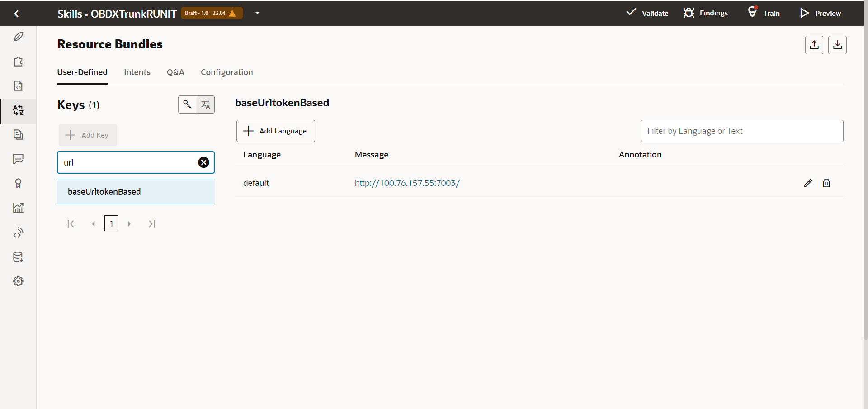Open the Configuration tab
The height and width of the screenshot is (409, 868).
tap(227, 72)
